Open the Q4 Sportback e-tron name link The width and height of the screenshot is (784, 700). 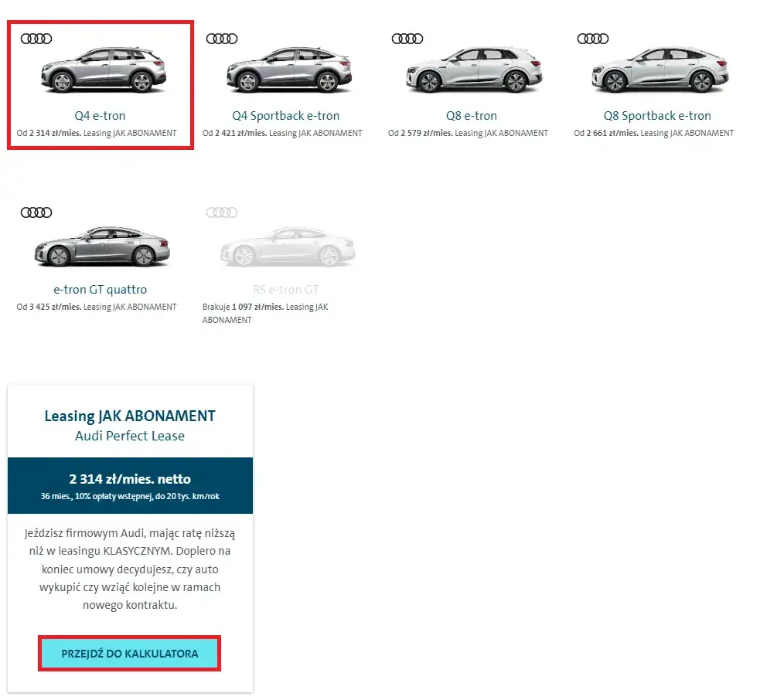click(286, 116)
